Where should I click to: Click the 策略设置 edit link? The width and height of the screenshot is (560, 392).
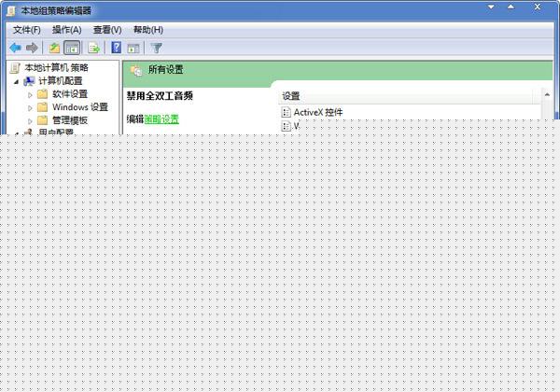click(161, 119)
